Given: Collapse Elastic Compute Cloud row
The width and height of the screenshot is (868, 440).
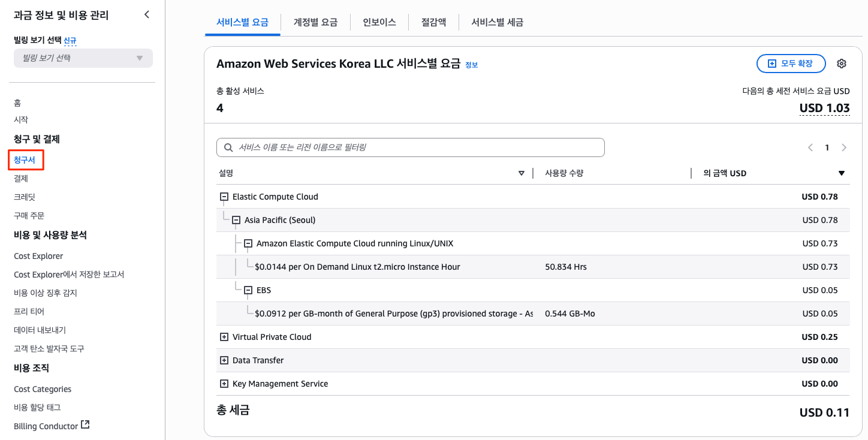Looking at the screenshot, I should pos(224,197).
